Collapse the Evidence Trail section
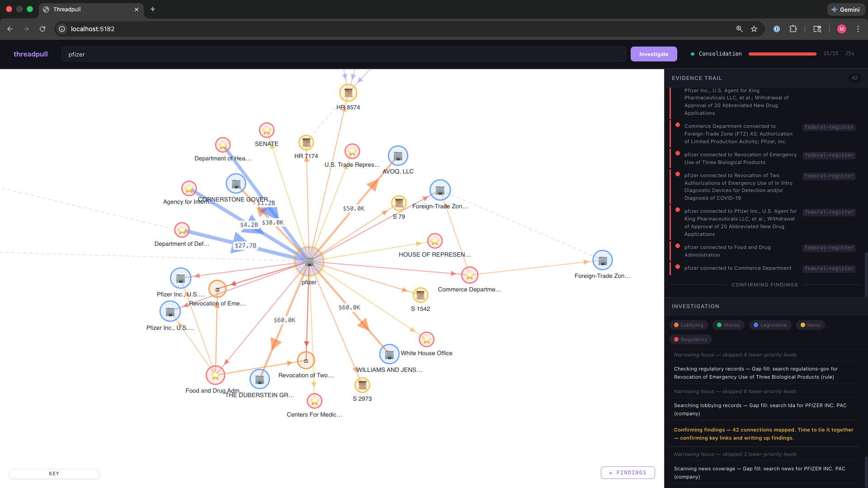 (x=696, y=78)
